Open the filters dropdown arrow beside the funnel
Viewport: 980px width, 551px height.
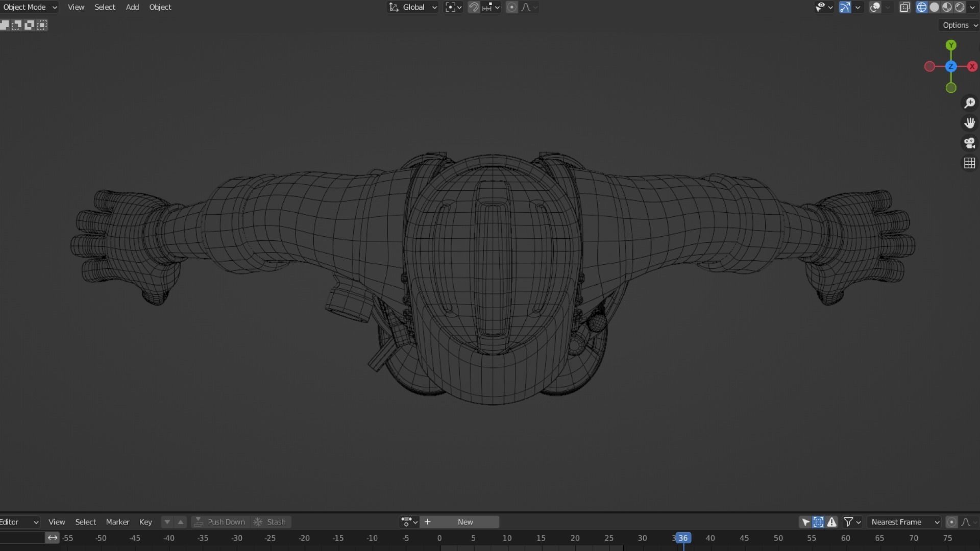coord(859,522)
